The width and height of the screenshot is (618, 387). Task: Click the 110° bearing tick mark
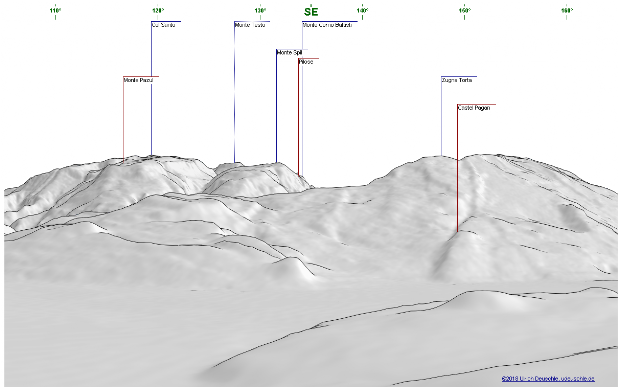click(x=55, y=17)
